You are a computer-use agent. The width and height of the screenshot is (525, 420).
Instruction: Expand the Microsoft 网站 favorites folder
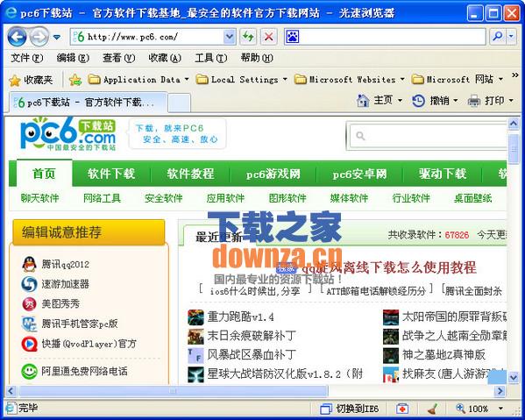(x=457, y=80)
